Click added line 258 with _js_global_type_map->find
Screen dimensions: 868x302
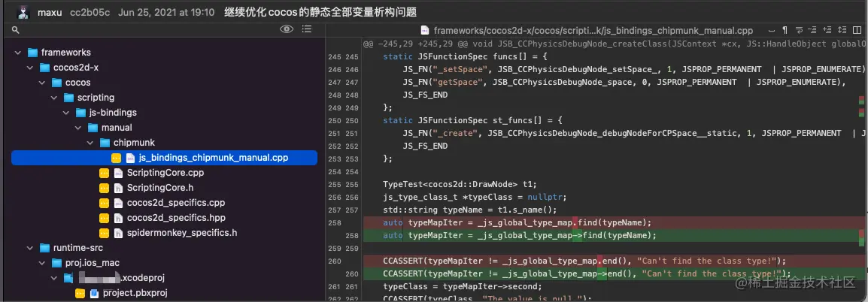click(613, 235)
